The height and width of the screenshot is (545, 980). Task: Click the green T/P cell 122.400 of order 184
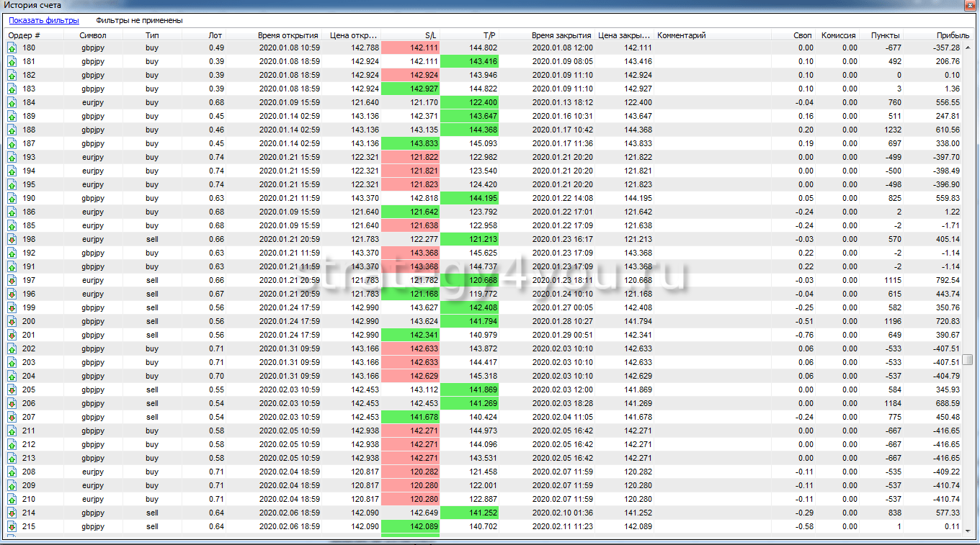[470, 103]
